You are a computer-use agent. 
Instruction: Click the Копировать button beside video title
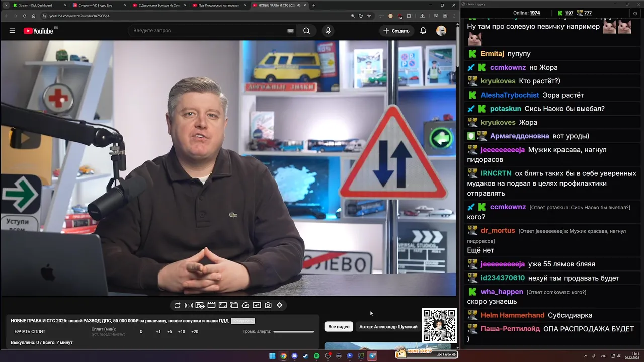click(x=243, y=321)
